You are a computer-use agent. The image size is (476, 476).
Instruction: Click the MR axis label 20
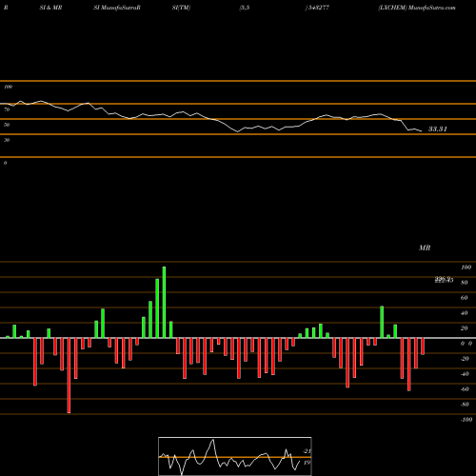click(465, 328)
